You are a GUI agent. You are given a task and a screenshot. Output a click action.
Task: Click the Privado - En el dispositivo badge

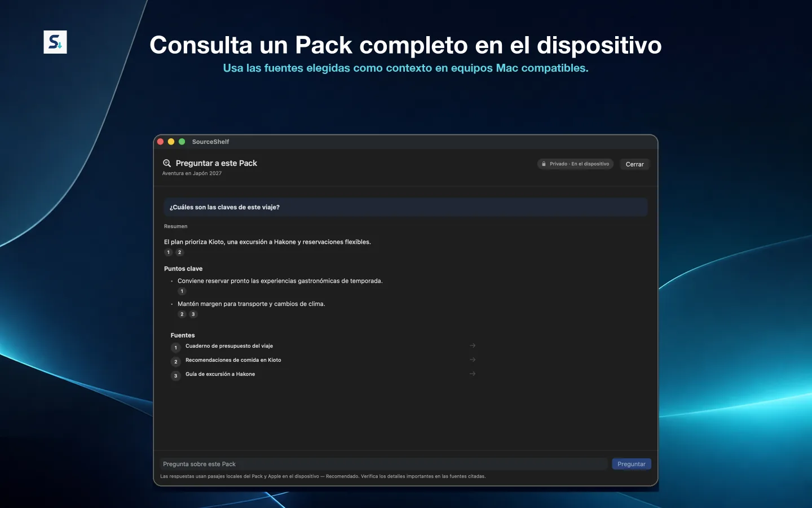pos(575,164)
